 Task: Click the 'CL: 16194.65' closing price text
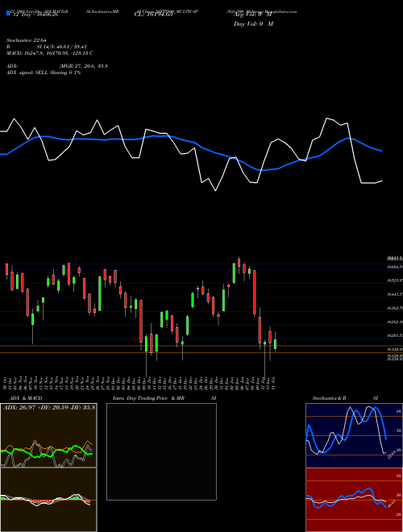click(x=153, y=15)
